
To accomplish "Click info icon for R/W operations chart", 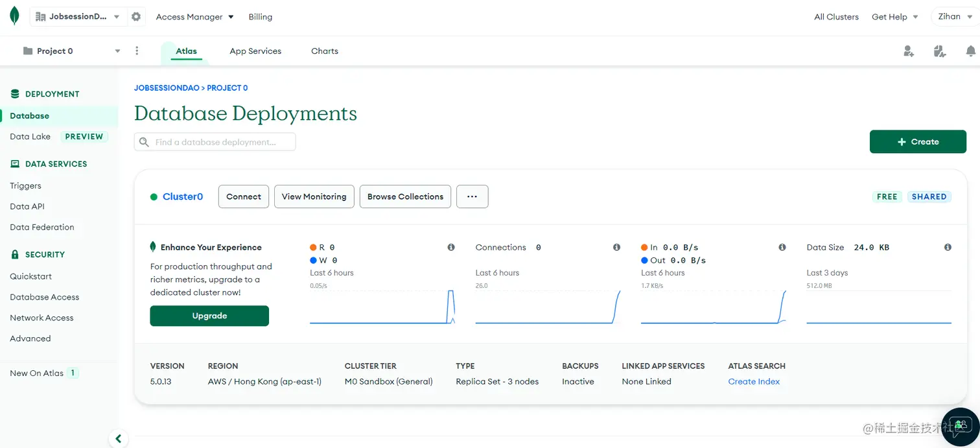I will (451, 248).
